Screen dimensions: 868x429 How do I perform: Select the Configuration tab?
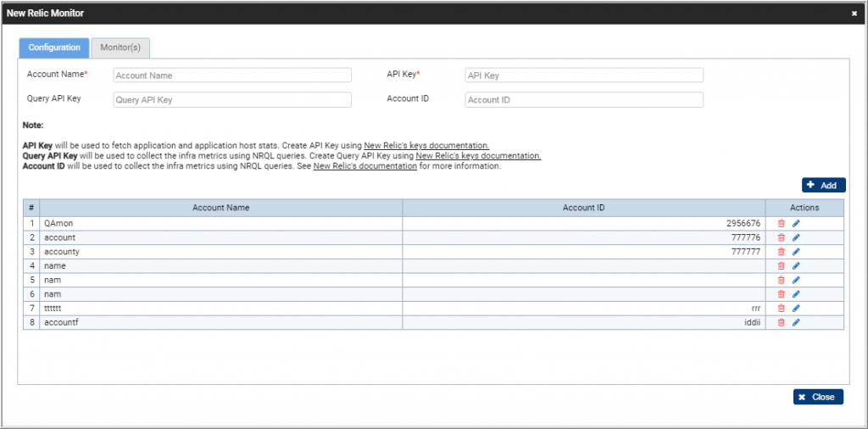54,47
